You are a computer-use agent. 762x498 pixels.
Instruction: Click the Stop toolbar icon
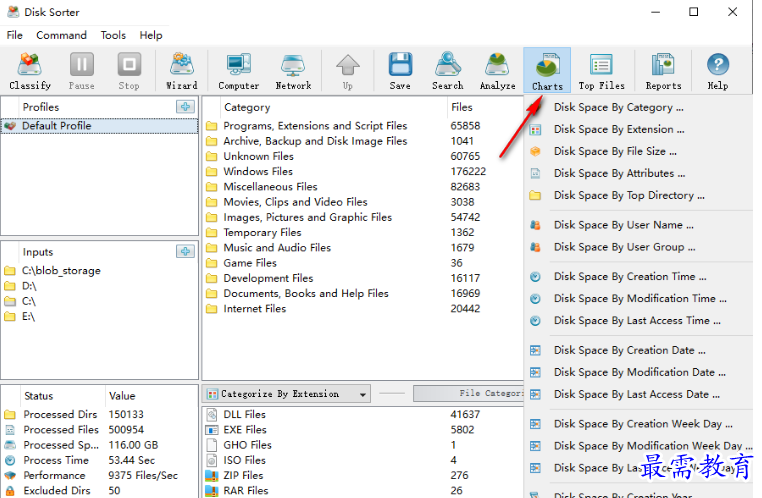129,70
